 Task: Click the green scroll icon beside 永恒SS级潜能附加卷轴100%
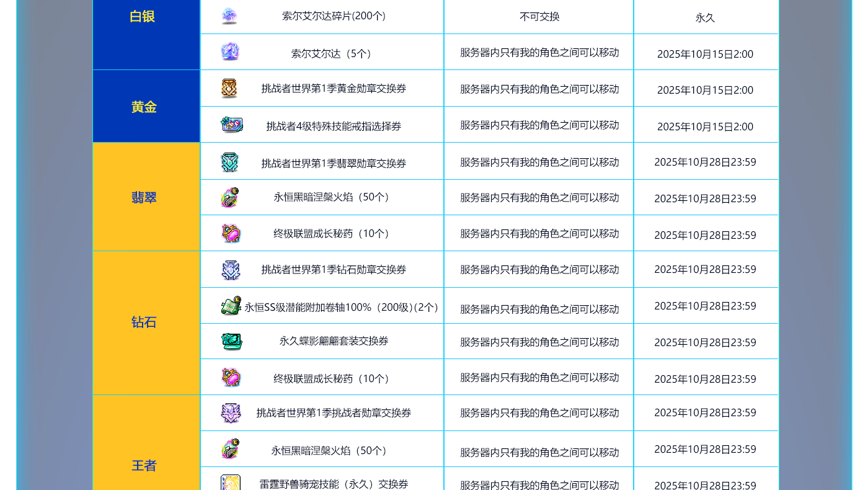231,306
